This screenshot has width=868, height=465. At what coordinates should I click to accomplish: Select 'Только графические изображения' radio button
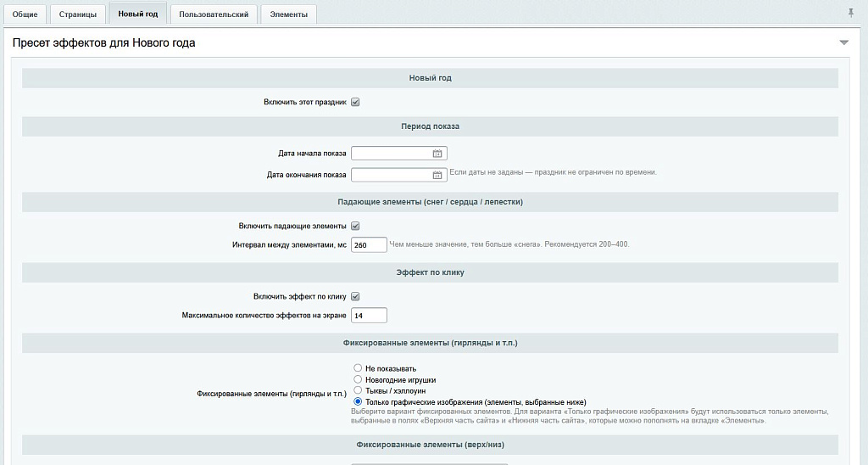[x=358, y=401]
